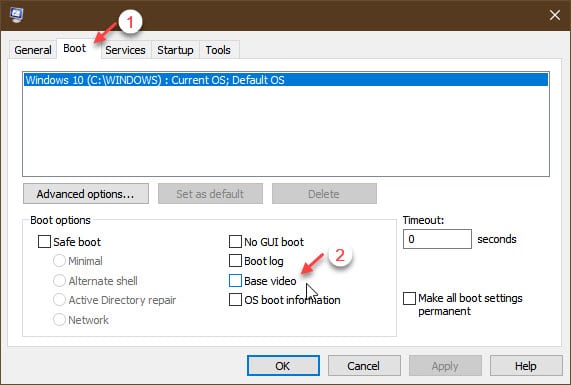Viewport: 571px width, 385px height.
Task: Go to the Startup tab
Action: 175,50
